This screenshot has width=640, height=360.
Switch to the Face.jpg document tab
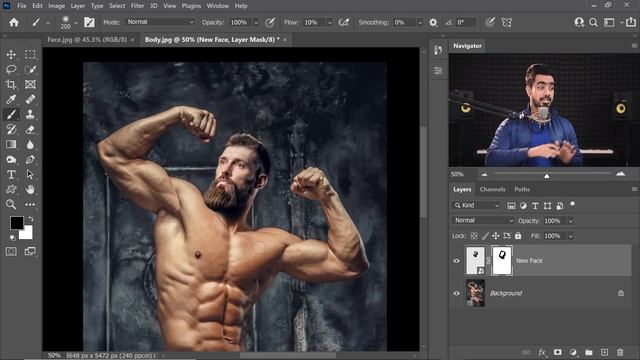click(x=87, y=40)
